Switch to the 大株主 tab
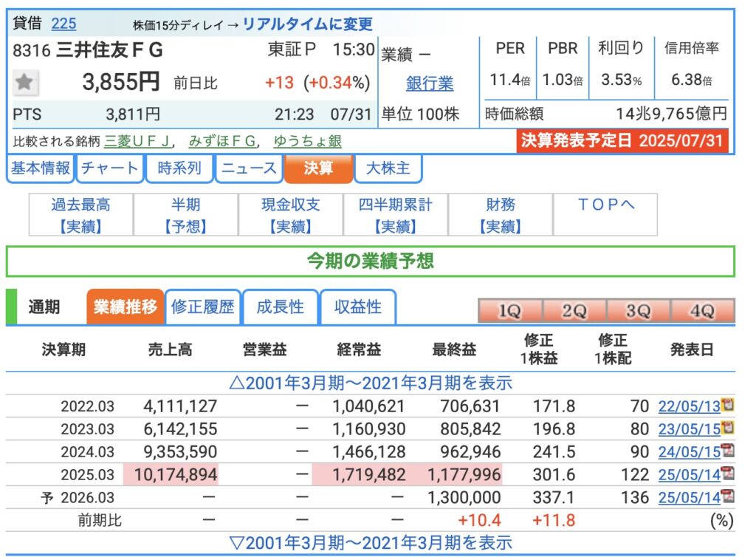The height and width of the screenshot is (557, 756). [388, 168]
